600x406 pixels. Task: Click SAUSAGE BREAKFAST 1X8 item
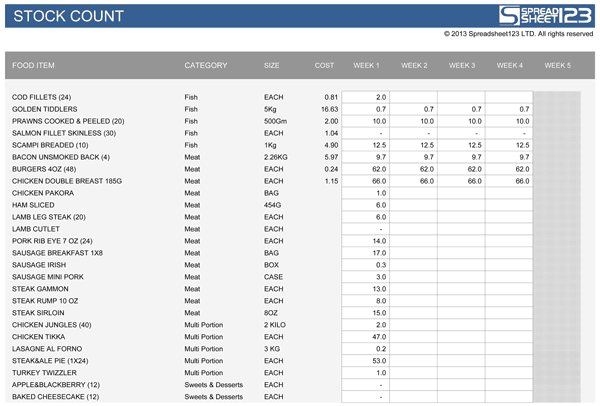(57, 253)
